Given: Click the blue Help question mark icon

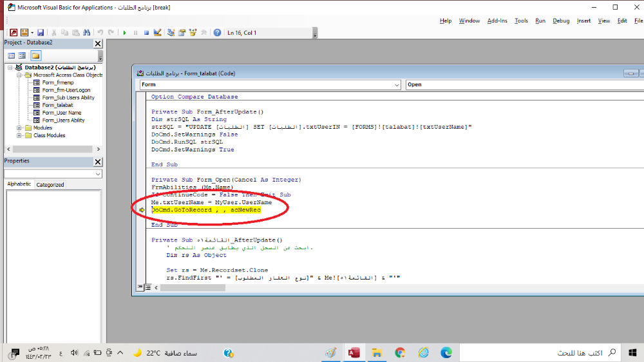Looking at the screenshot, I should pos(217,32).
